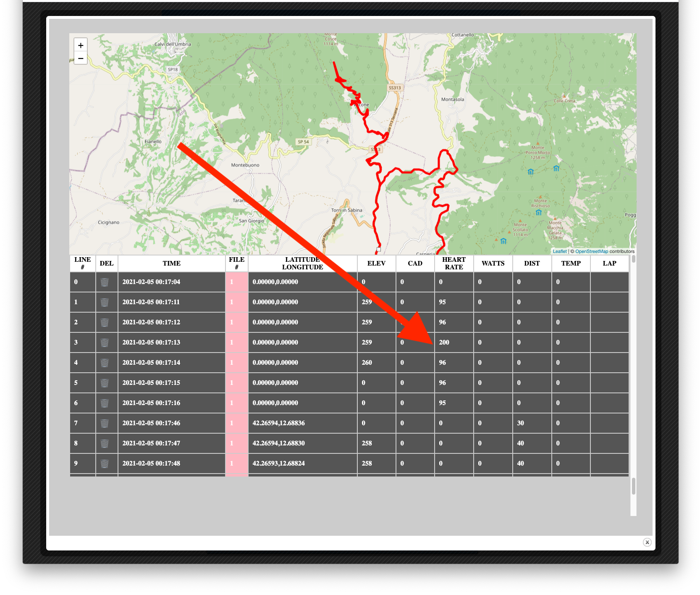Delete line 8 with trash icon
This screenshot has height=595, width=700.
[105, 443]
